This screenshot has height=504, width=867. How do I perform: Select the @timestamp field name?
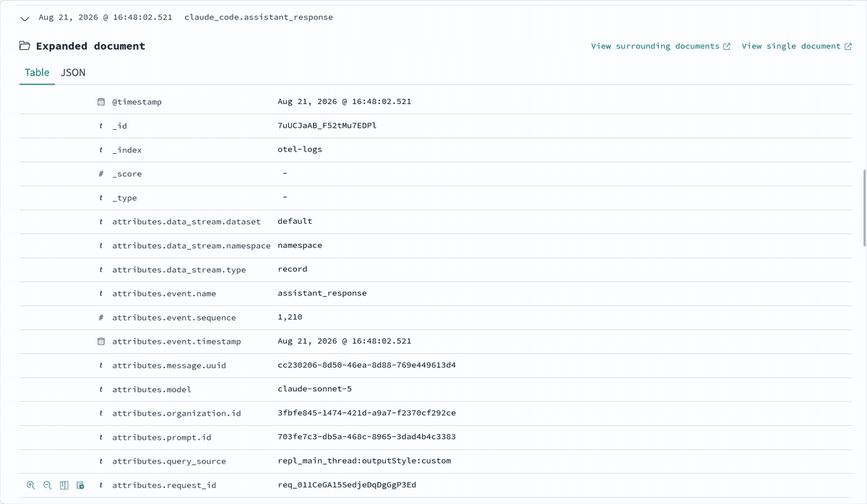[x=137, y=102]
